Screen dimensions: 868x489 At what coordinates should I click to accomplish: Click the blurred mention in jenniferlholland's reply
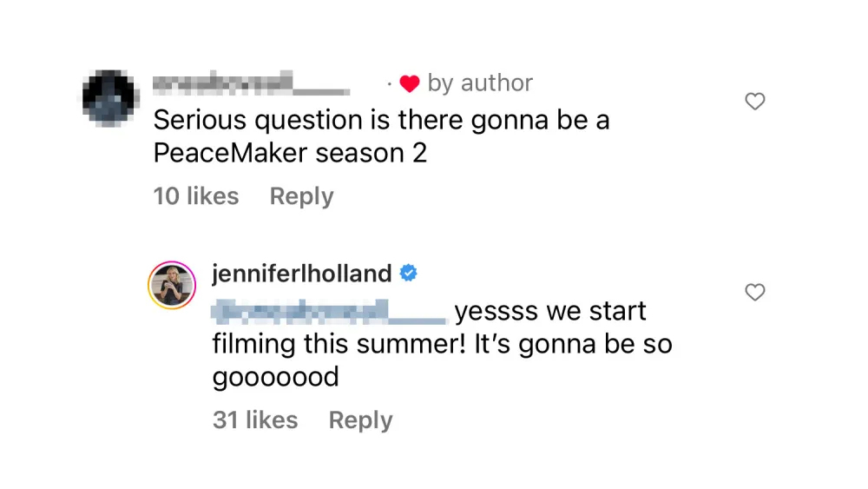[328, 309]
